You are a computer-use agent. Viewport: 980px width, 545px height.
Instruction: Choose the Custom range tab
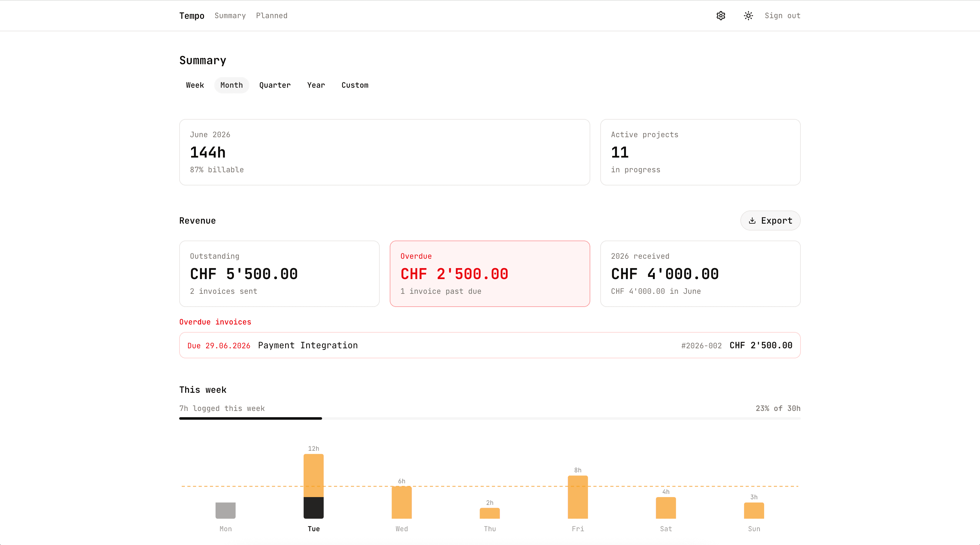click(x=355, y=85)
